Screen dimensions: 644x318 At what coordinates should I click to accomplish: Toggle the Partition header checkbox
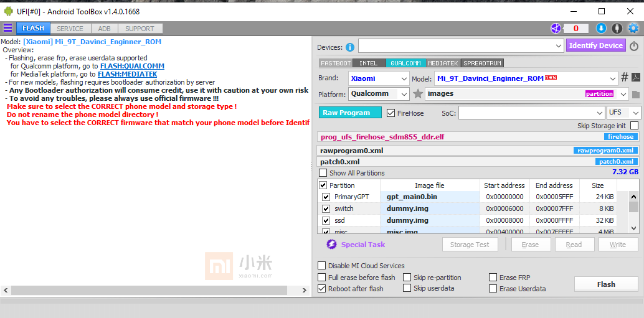[x=323, y=185]
